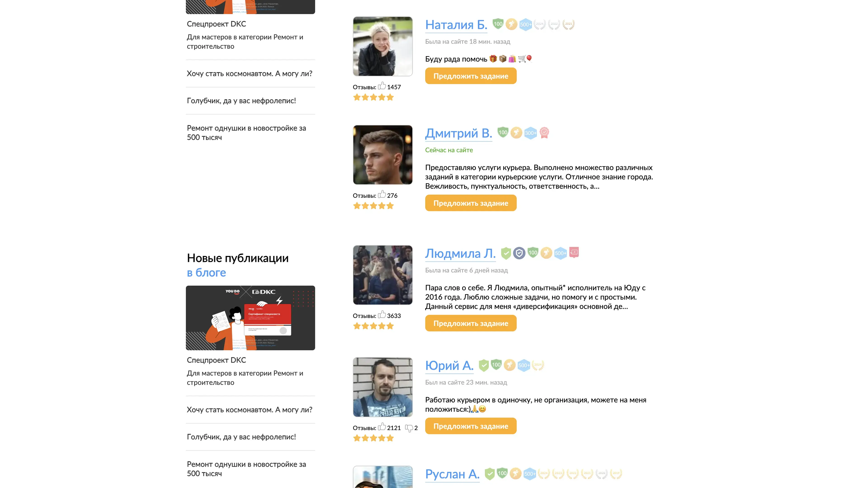
Task: Click Предложить задание button for Дмитрий В.
Action: coord(471,203)
